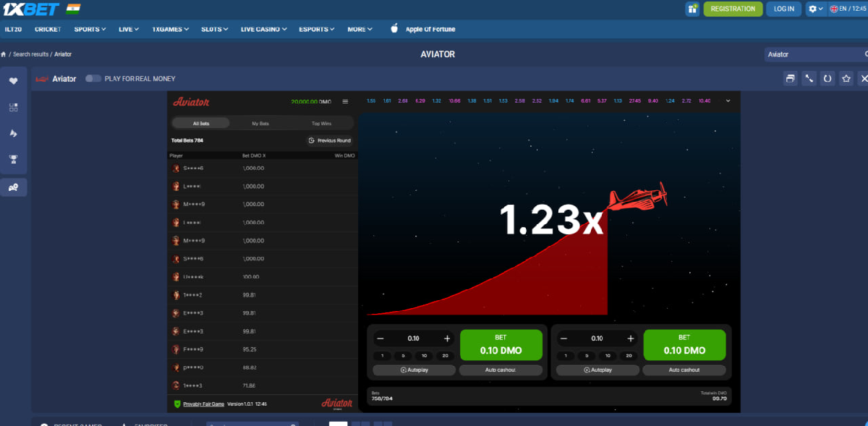This screenshot has width=868, height=426.
Task: Click player avatar for F****9 row
Action: coord(176,349)
